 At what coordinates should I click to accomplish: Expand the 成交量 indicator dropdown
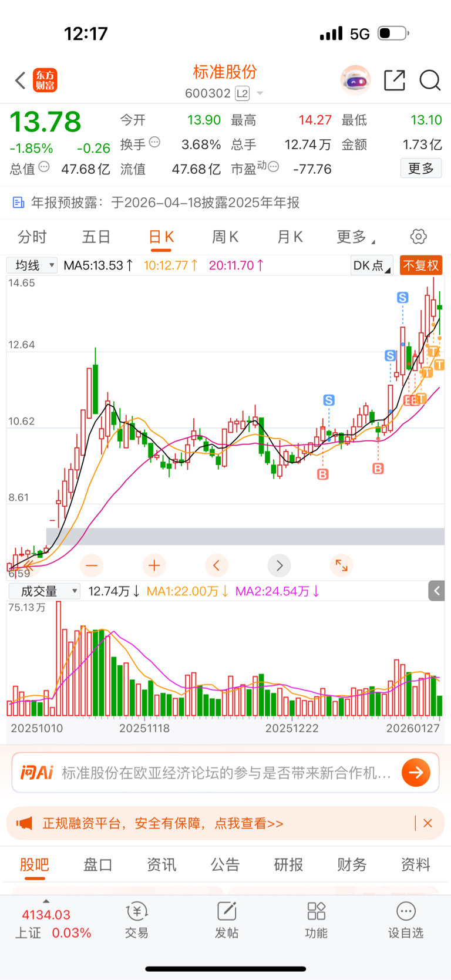point(44,591)
